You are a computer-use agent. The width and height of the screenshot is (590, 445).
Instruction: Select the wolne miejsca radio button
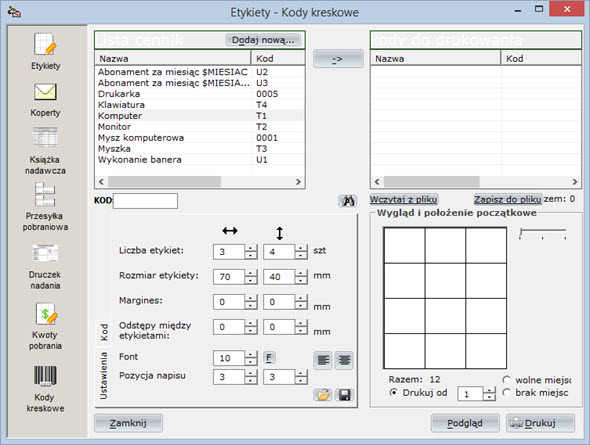[x=506, y=380]
